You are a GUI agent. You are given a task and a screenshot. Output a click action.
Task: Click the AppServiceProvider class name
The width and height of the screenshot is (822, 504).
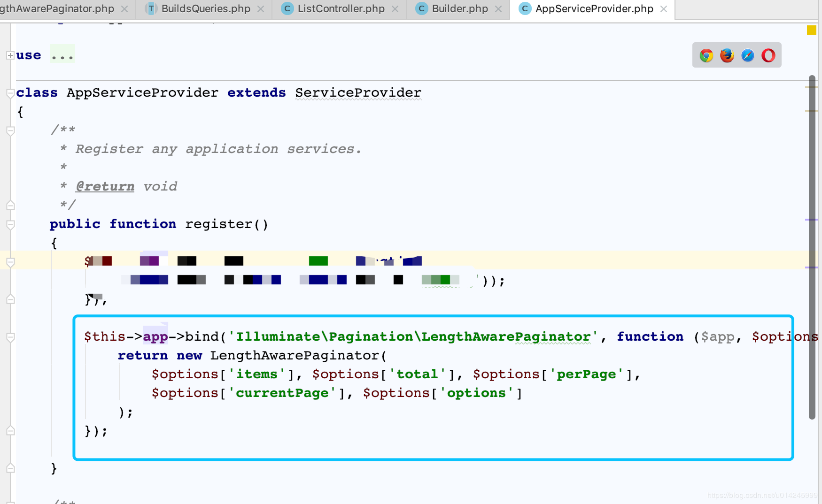click(x=142, y=93)
